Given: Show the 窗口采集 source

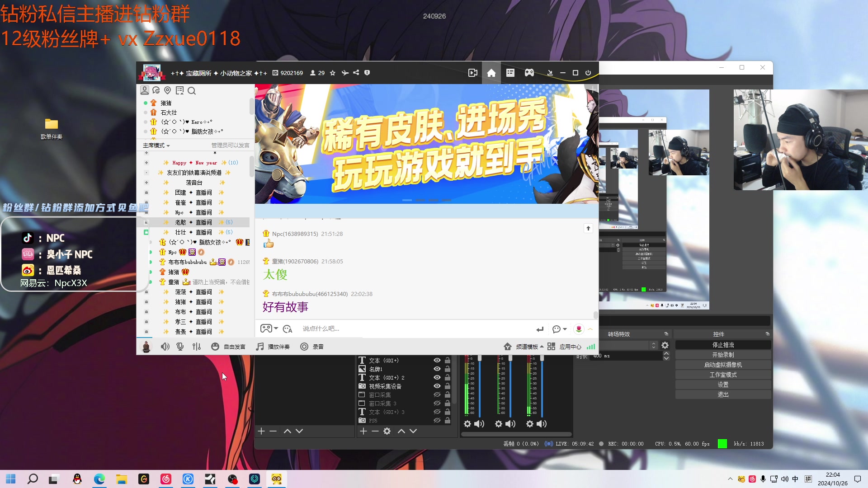Looking at the screenshot, I should tap(437, 395).
